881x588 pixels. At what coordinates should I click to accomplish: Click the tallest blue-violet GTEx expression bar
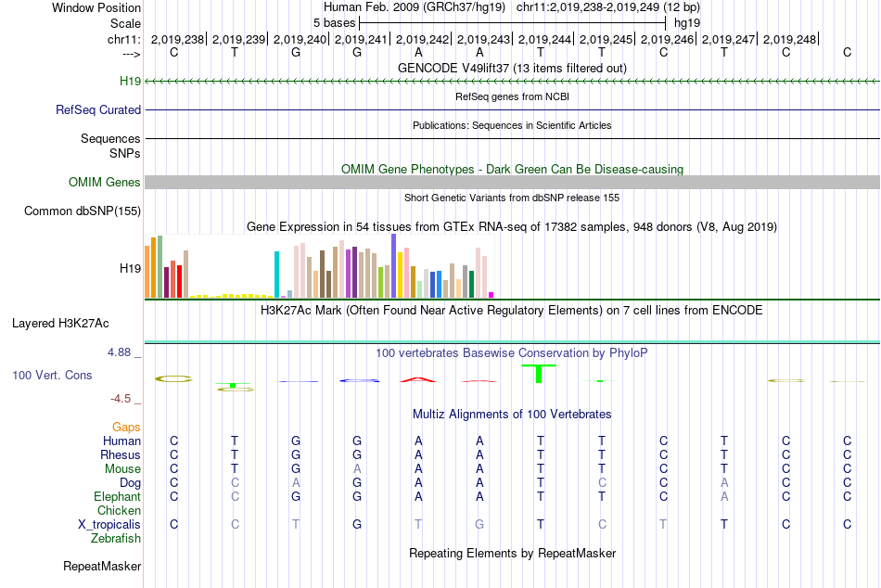coord(394,266)
